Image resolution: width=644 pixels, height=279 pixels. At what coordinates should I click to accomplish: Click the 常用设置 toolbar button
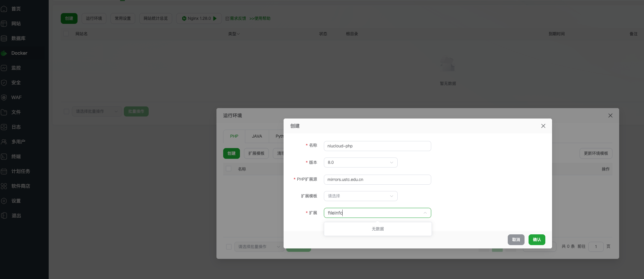tap(123, 18)
